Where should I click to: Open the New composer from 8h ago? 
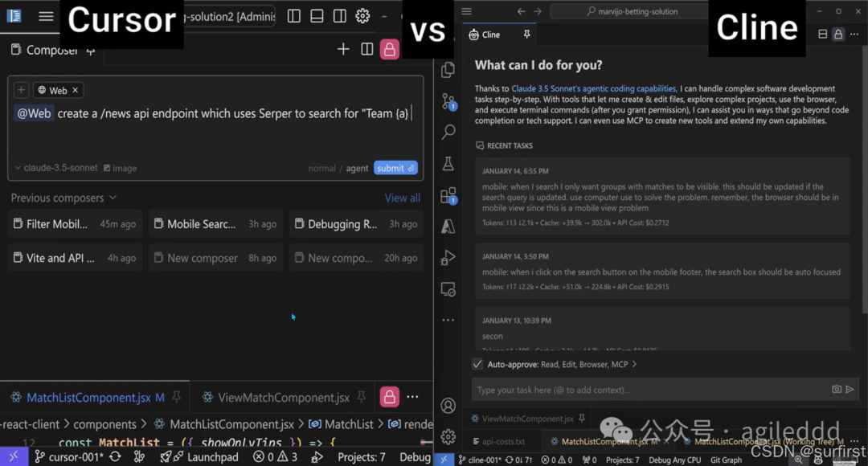(215, 258)
